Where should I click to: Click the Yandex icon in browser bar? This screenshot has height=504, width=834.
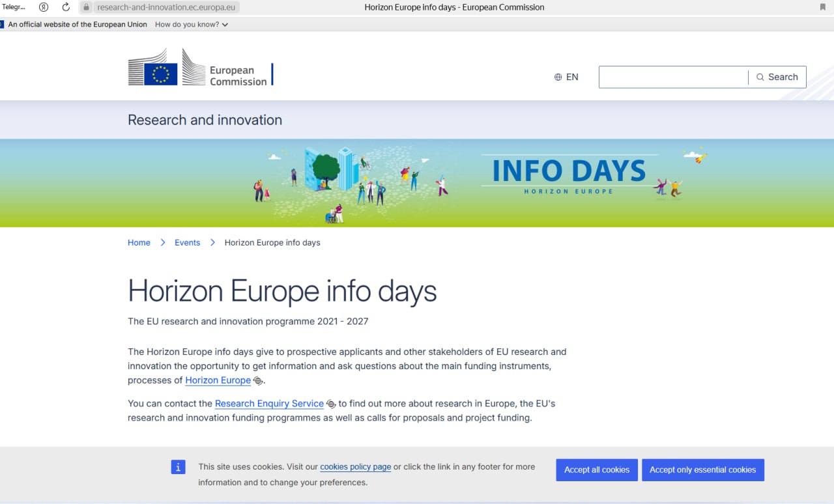click(x=44, y=7)
